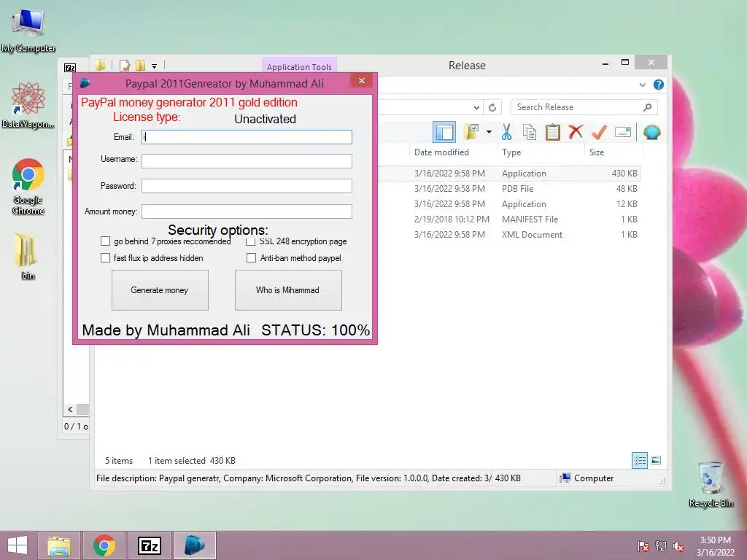Open the address bar history dropdown

(x=476, y=108)
